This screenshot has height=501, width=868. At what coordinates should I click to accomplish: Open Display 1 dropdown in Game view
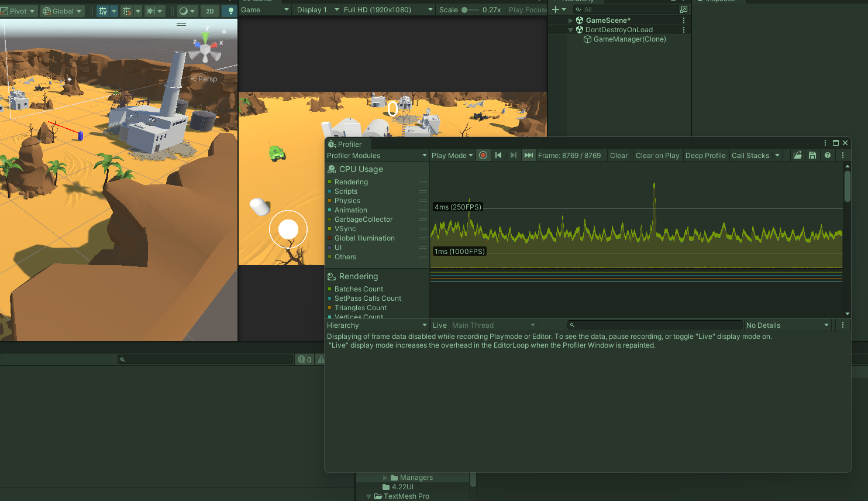[317, 10]
